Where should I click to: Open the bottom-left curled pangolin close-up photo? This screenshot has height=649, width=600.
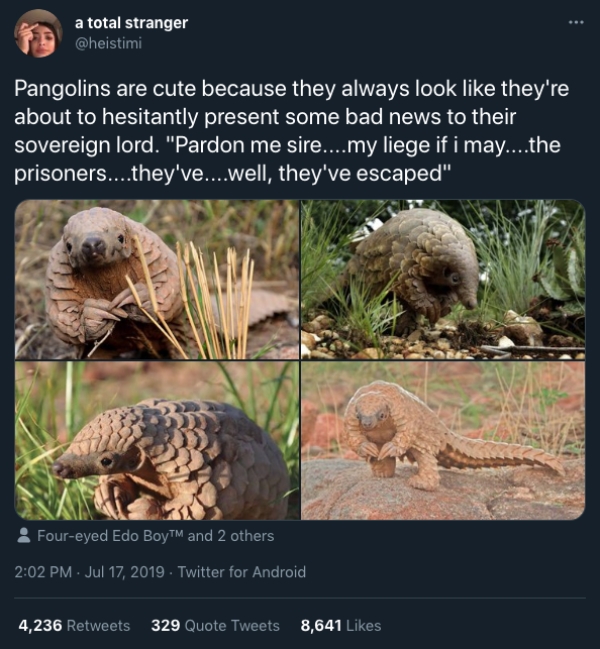pyautogui.click(x=157, y=440)
